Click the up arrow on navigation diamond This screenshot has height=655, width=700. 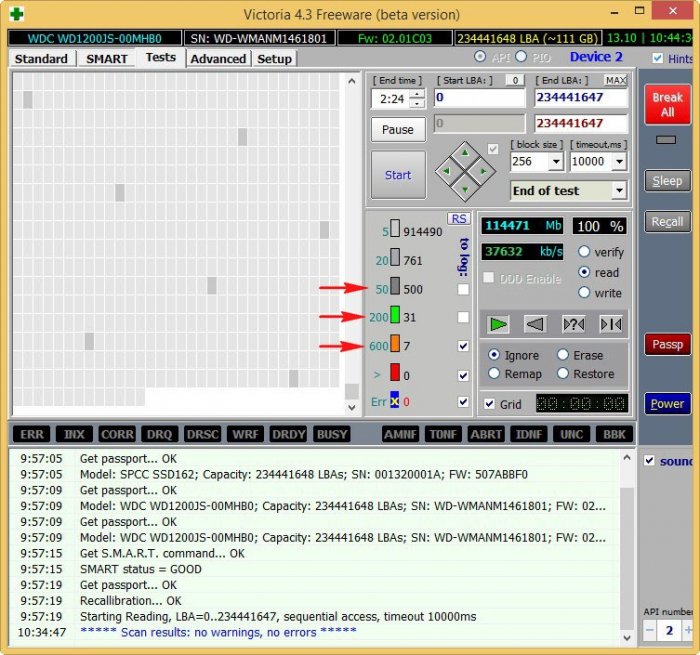pos(465,153)
